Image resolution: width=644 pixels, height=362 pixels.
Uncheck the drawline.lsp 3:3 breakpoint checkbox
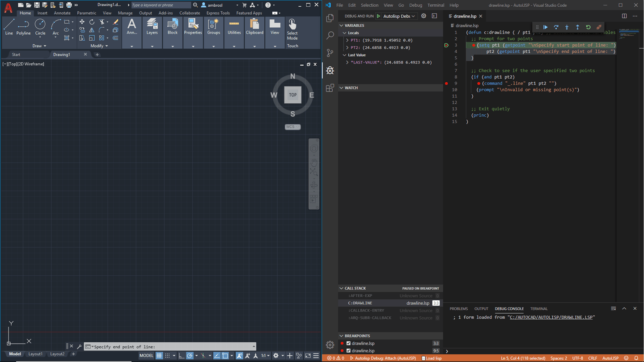pos(349,343)
